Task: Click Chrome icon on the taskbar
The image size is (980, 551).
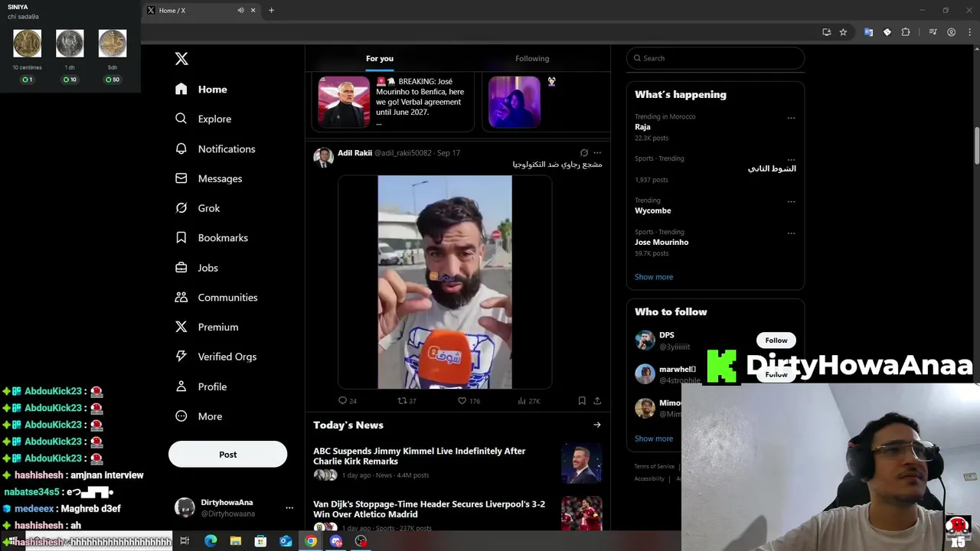Action: point(311,541)
